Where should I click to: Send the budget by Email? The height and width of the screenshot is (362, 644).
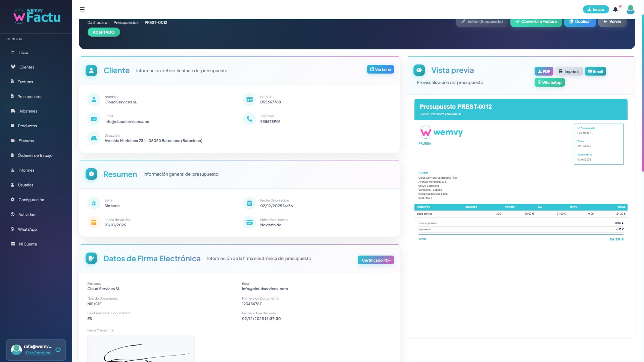click(595, 71)
